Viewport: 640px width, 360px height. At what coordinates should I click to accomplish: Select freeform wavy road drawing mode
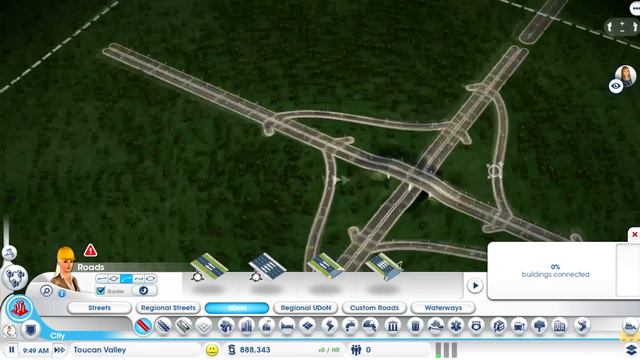[x=138, y=279]
